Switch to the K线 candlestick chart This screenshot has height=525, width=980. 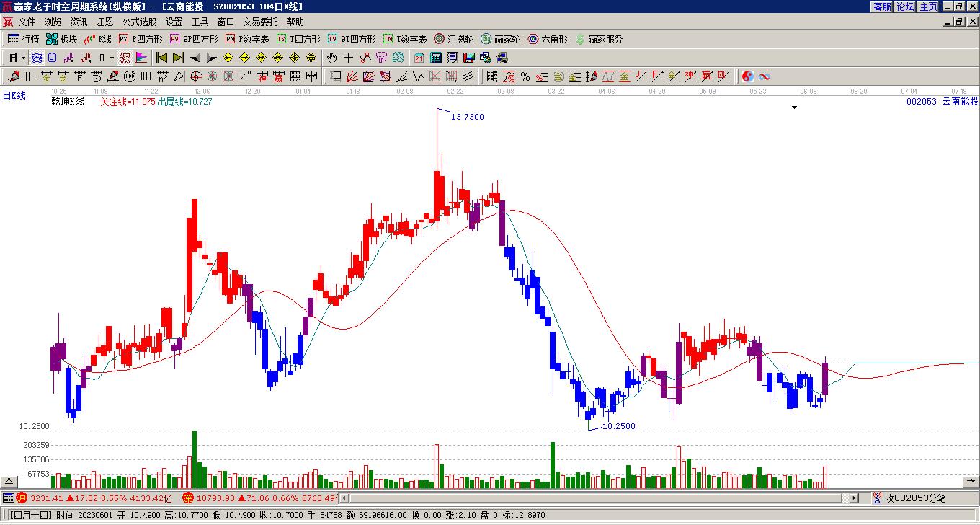click(98, 39)
